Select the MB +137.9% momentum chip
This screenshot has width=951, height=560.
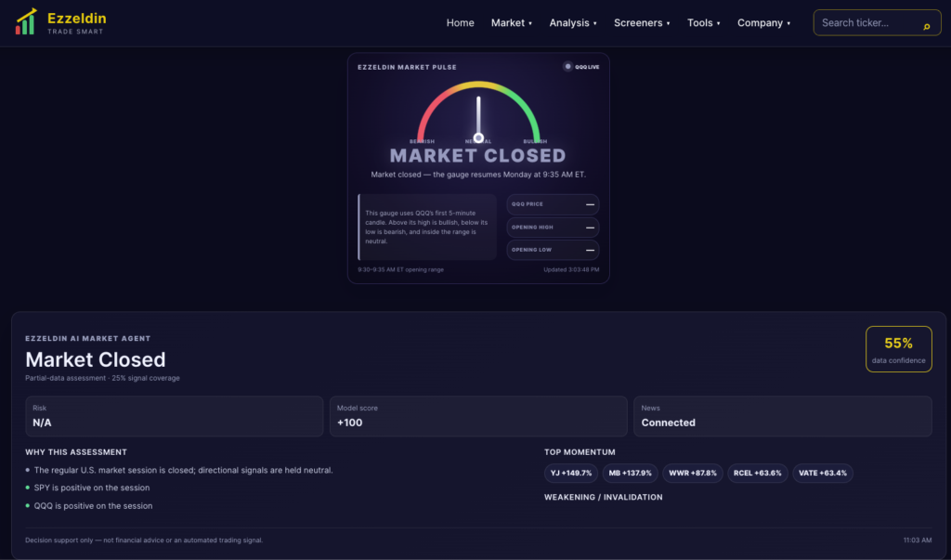(631, 474)
